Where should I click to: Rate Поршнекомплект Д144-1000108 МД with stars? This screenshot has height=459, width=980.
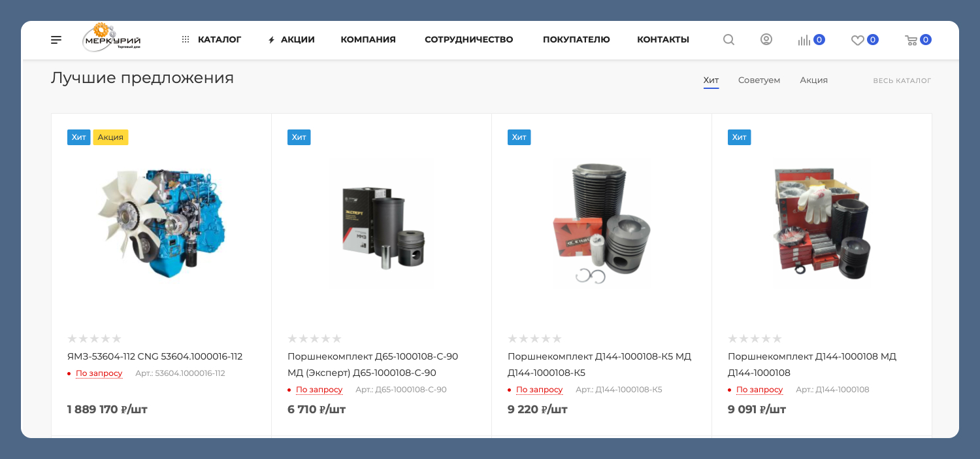coord(755,339)
